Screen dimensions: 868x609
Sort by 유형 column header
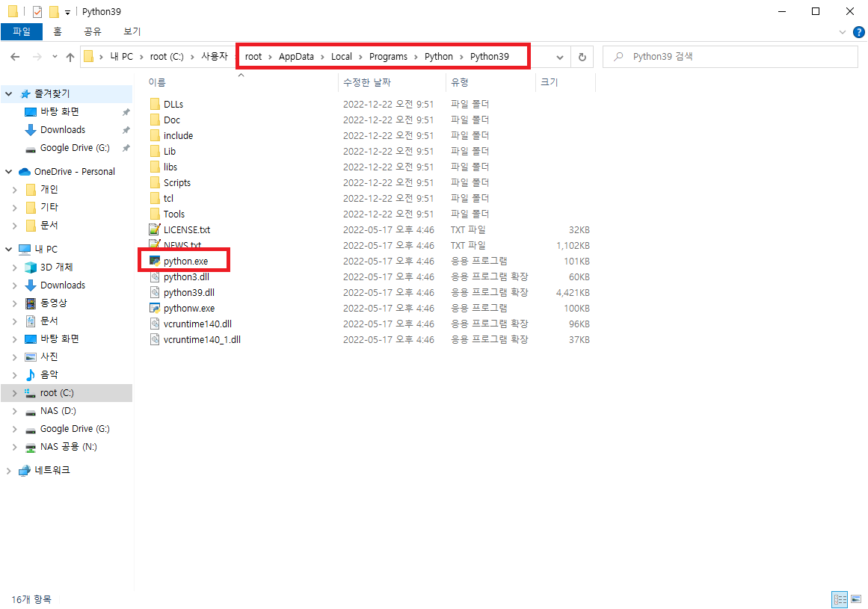tap(460, 82)
